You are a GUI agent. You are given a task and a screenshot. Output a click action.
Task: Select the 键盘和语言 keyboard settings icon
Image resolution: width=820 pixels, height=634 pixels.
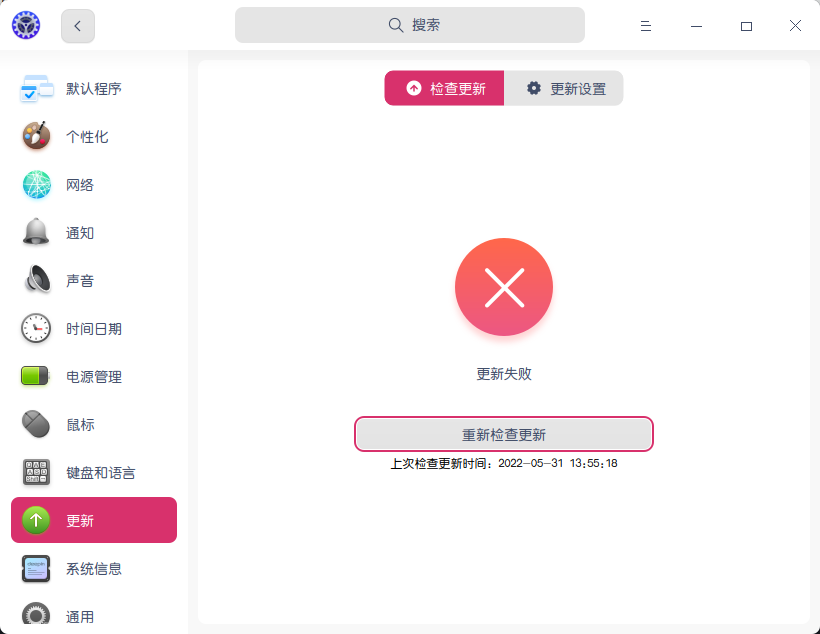click(36, 472)
